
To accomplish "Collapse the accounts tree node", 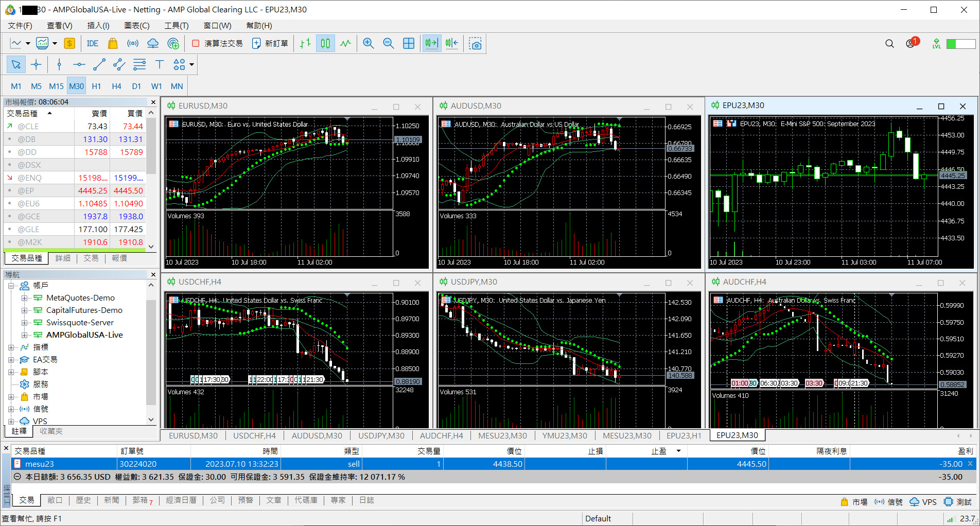I will (11, 286).
